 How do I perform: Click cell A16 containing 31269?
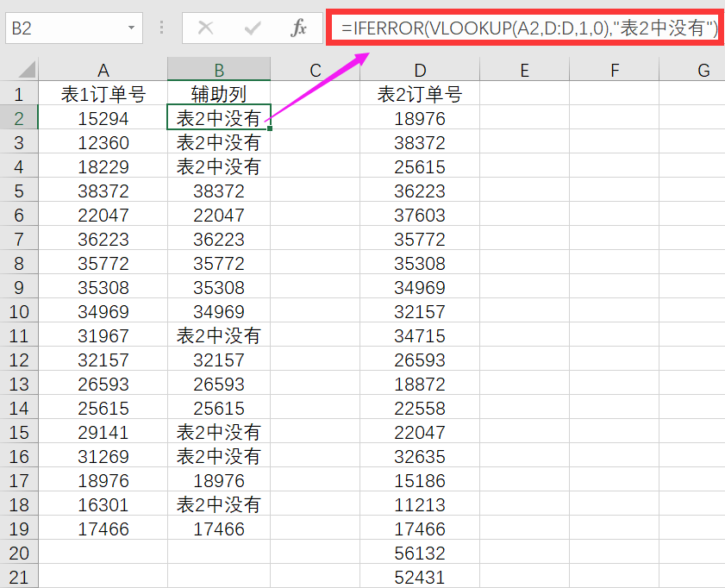(103, 456)
